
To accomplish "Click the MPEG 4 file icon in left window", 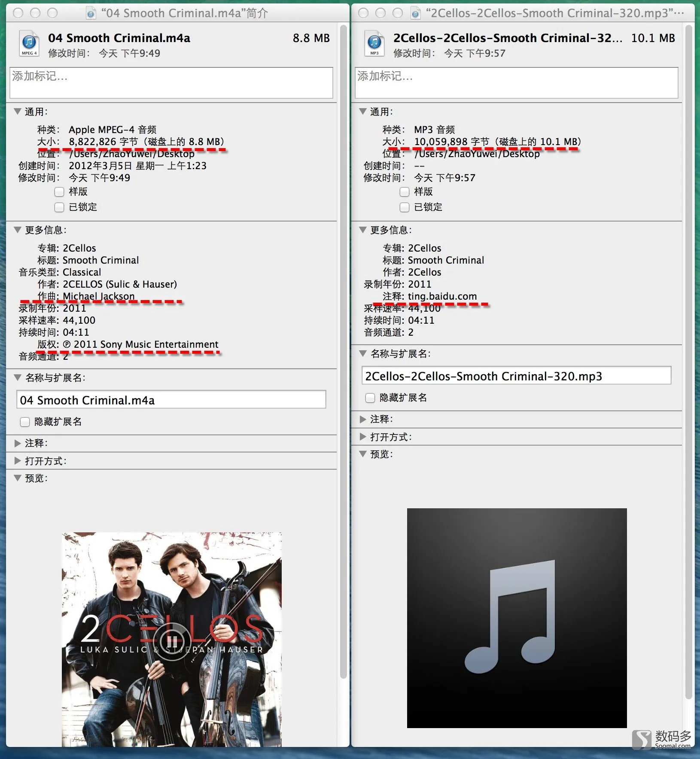I will [x=29, y=44].
